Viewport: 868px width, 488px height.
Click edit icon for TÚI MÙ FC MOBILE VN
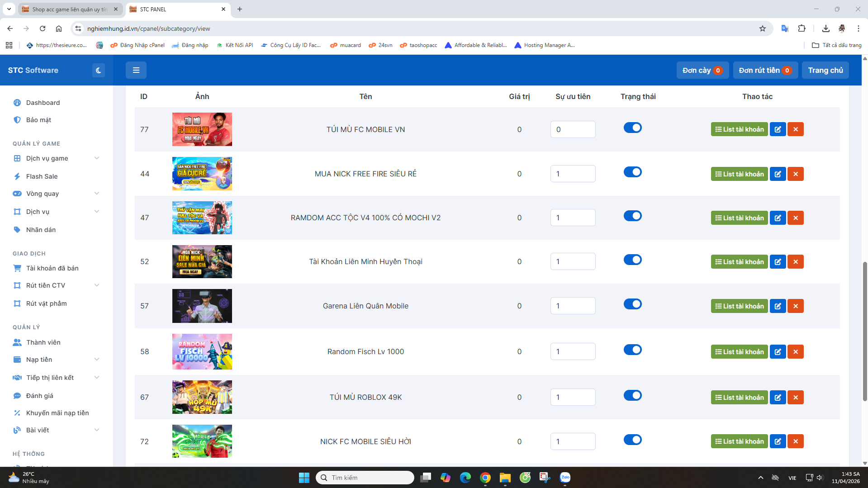click(x=778, y=129)
